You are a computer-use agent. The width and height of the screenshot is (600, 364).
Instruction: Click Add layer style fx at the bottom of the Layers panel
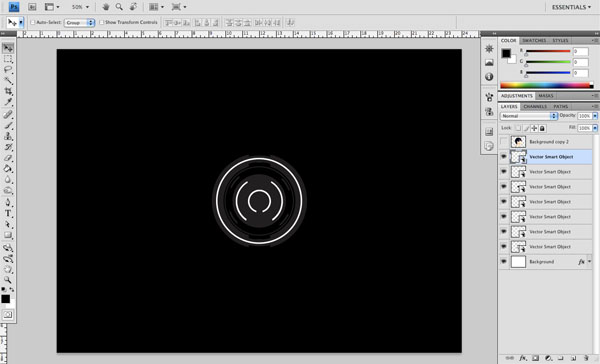(x=523, y=358)
